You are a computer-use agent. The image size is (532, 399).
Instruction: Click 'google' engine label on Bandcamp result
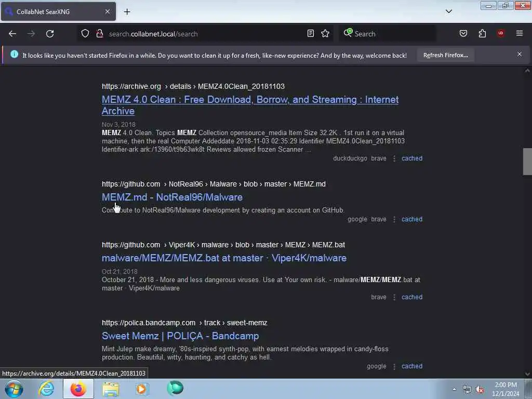[x=376, y=366]
